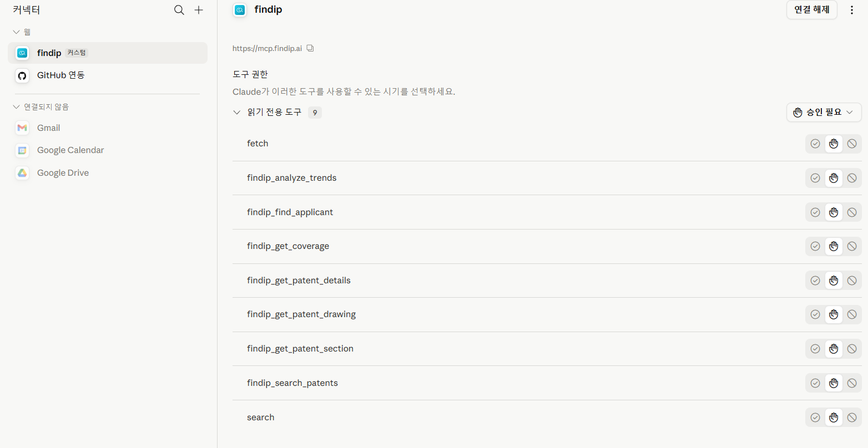The height and width of the screenshot is (448, 868).
Task: Block findip_get_patent_details tool
Action: 852,281
